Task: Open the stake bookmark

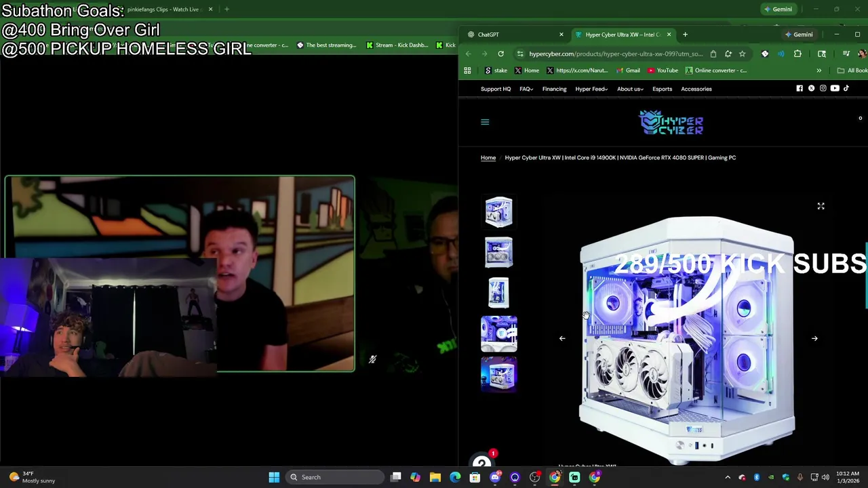Action: 496,70
